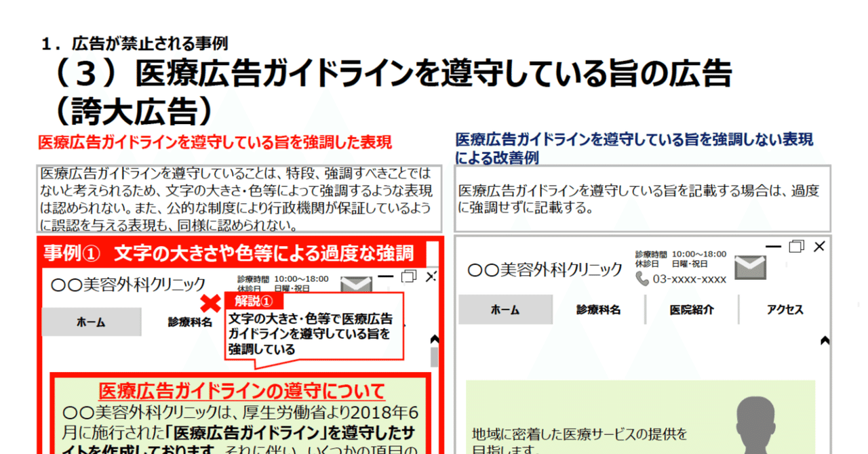Click the envelope icon in the left clinic mockup

pyautogui.click(x=355, y=284)
